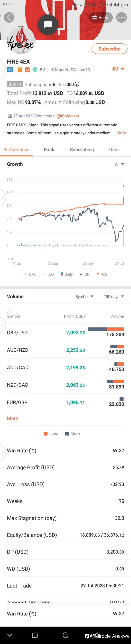Open the @ICMarkets link
The height and width of the screenshot is (644, 131).
pos(68,116)
